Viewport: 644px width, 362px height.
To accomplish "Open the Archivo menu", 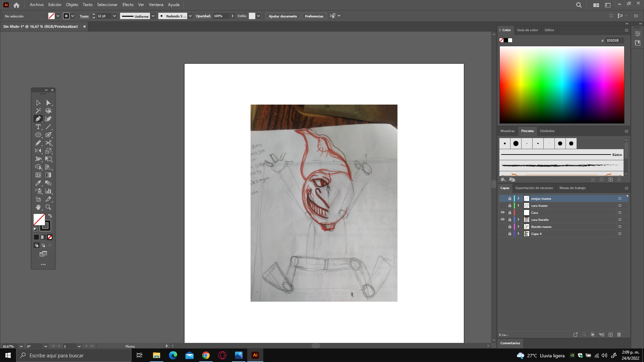I will (37, 5).
